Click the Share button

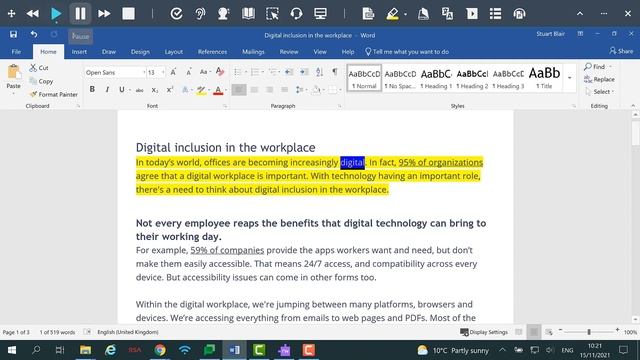(621, 51)
